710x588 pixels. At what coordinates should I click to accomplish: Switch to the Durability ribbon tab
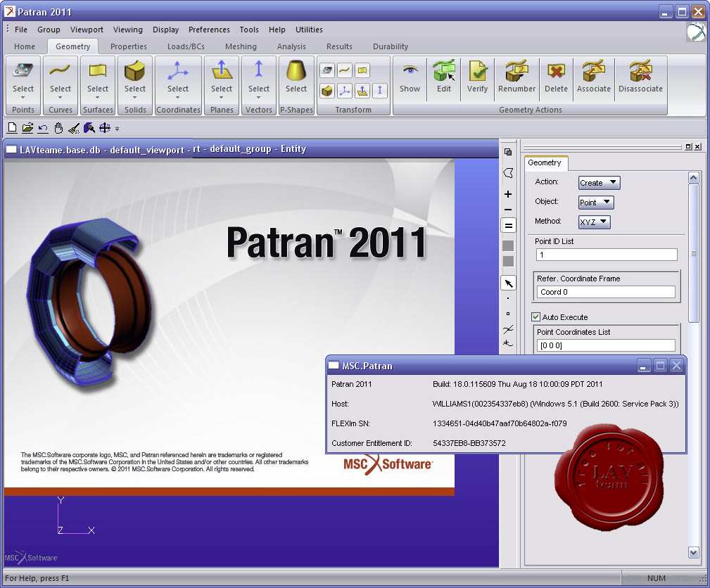pyautogui.click(x=391, y=46)
